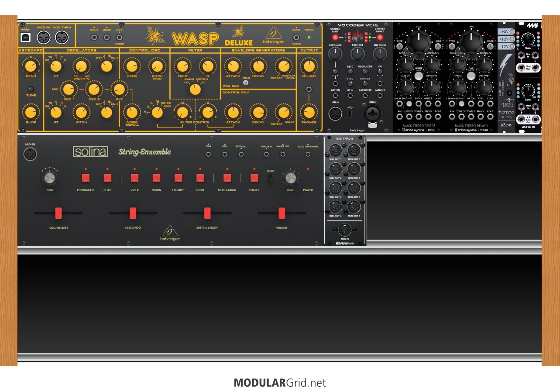Viewport: 560px width, 392px height.
Task: Click the Vocoder FORMANT knob
Action: coord(357,53)
